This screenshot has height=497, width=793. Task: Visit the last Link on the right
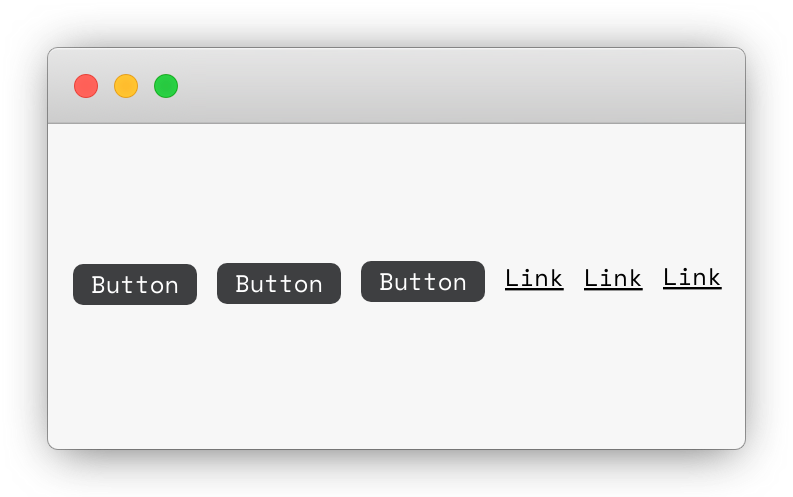(692, 278)
